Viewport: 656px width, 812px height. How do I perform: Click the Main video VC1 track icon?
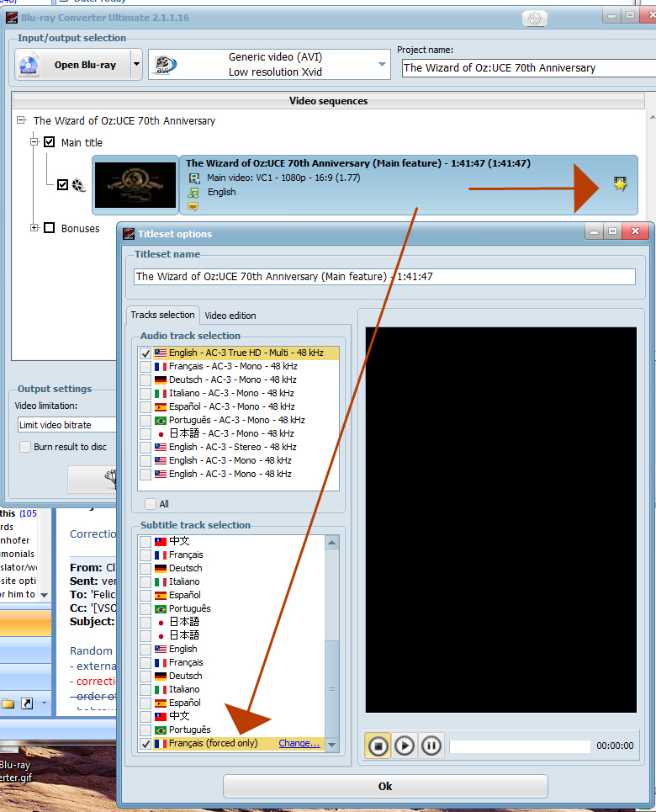click(194, 178)
